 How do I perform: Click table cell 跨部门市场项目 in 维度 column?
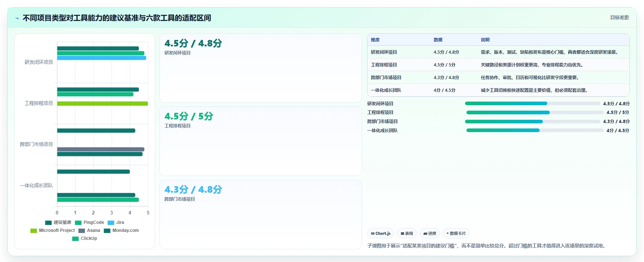pyautogui.click(x=386, y=78)
